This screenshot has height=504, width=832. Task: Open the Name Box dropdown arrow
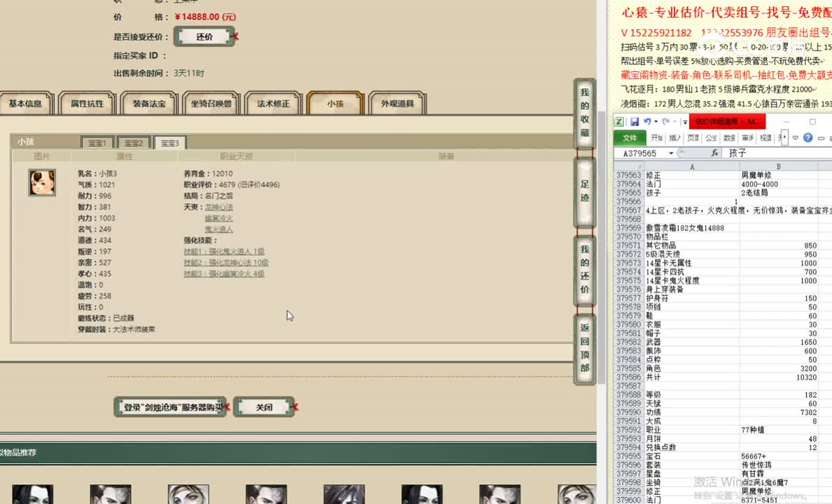point(671,153)
